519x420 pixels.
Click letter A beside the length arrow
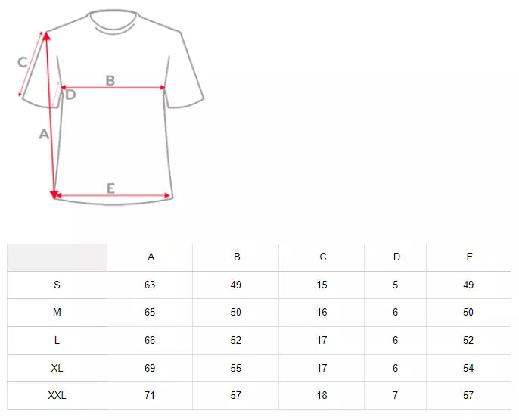[x=44, y=134]
